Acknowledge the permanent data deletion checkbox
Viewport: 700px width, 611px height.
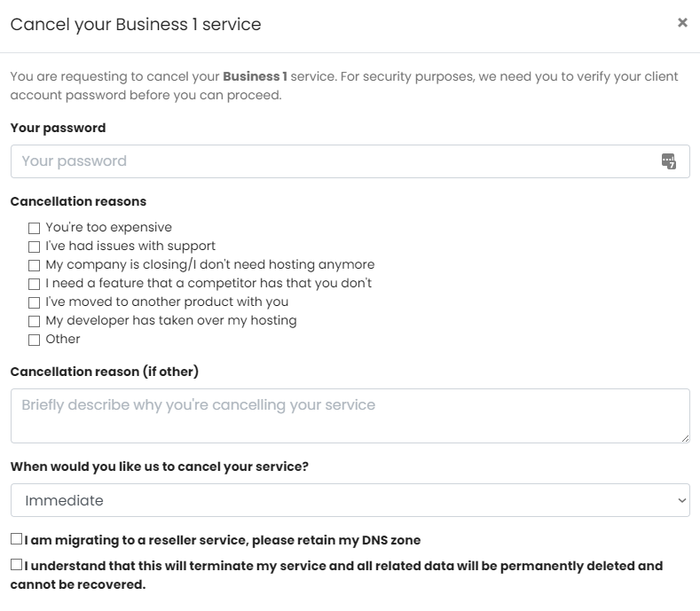tap(17, 565)
